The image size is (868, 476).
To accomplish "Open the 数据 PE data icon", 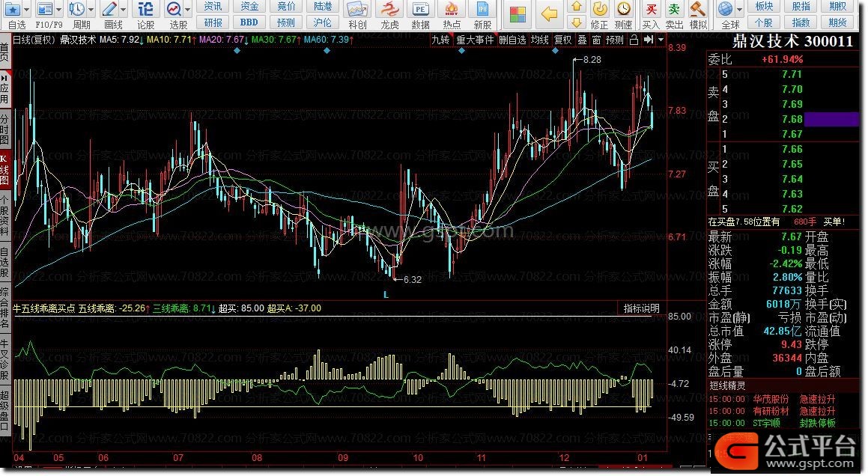I will tap(421, 10).
